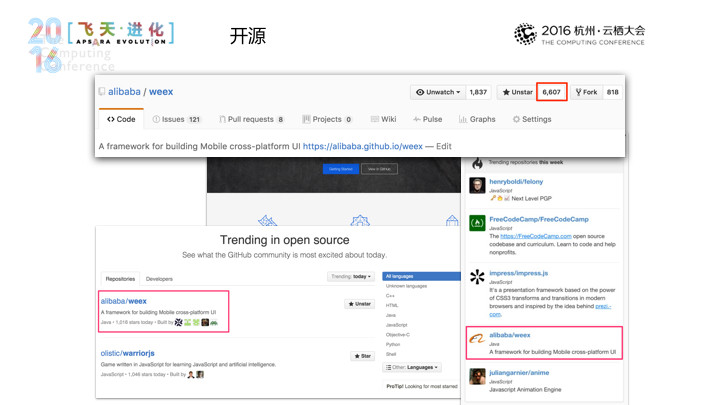Click the first contributor avatar under warriorjs

191,375
